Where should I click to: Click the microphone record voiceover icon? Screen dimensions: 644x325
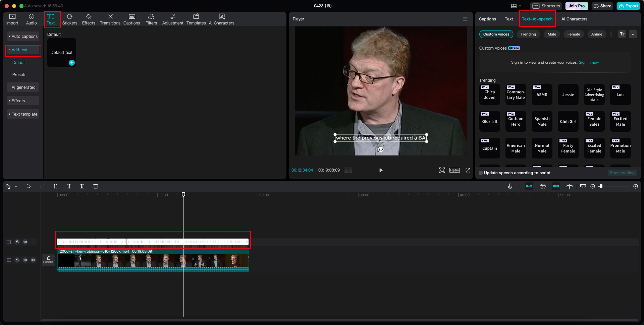510,186
